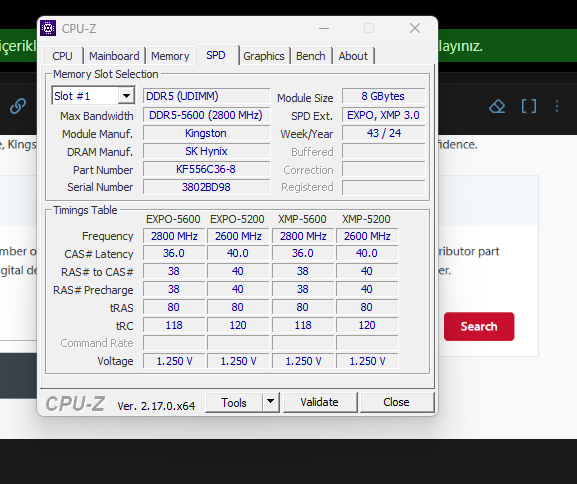577x484 pixels.
Task: Click the empty Correction field
Action: (x=383, y=169)
